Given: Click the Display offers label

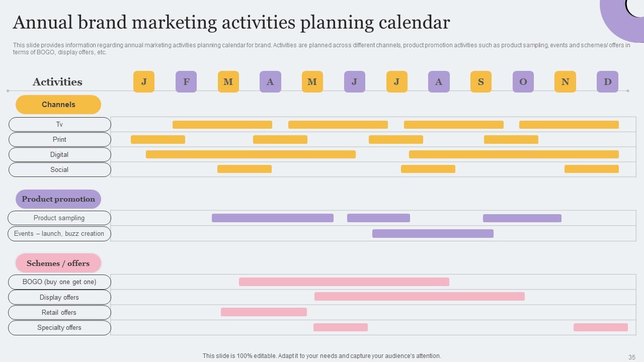Looking at the screenshot, I should [59, 297].
